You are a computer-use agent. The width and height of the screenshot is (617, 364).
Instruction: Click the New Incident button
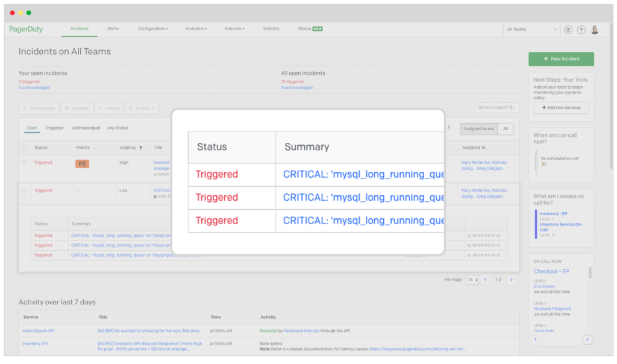(x=561, y=59)
